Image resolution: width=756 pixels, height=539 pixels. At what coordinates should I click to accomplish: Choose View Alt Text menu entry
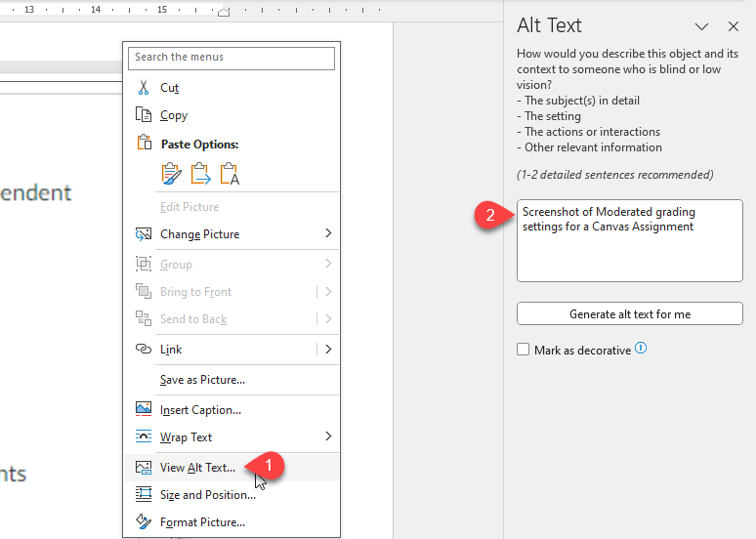[x=197, y=468]
